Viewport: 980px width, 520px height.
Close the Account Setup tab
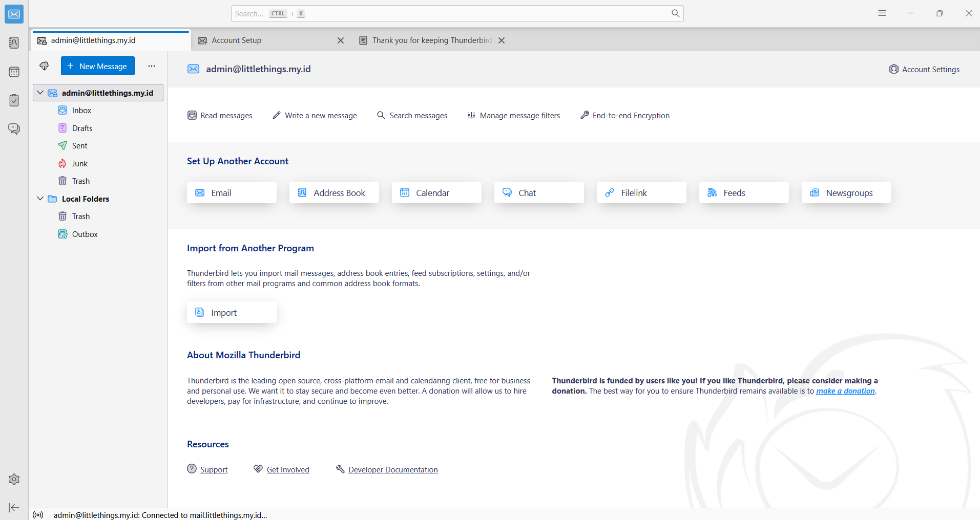tap(341, 40)
